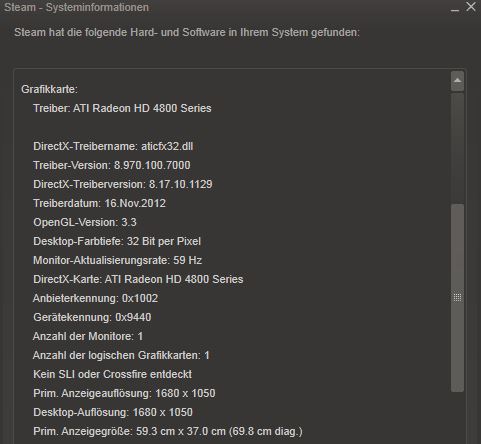Select 'DirectX-Treibername: aticfx32.dll' line

(x=113, y=146)
